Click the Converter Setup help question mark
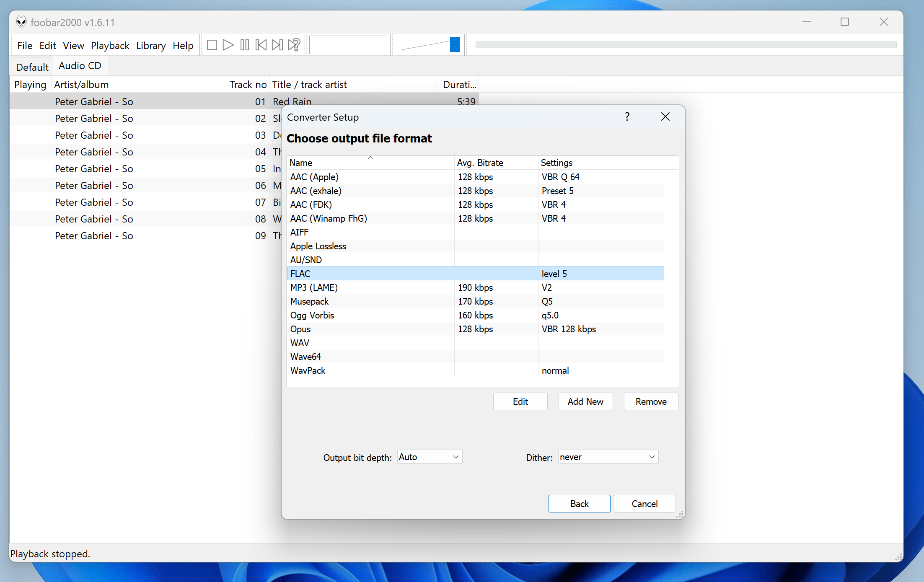924x582 pixels. pyautogui.click(x=627, y=116)
